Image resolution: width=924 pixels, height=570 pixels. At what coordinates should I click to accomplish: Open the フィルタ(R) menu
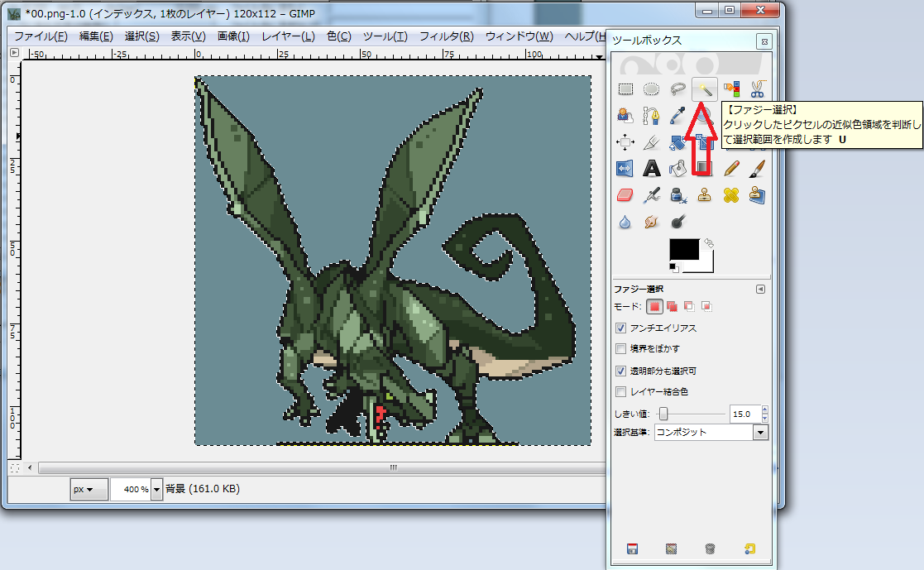[446, 36]
